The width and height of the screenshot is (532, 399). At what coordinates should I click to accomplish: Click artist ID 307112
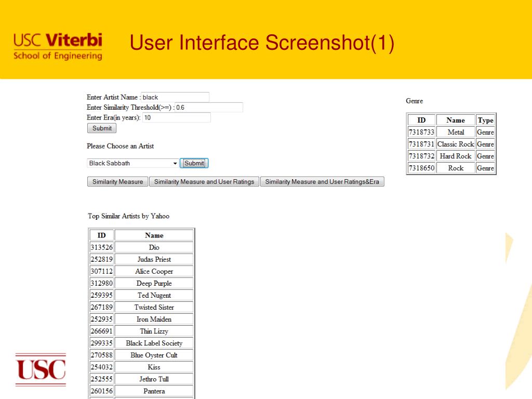click(101, 271)
